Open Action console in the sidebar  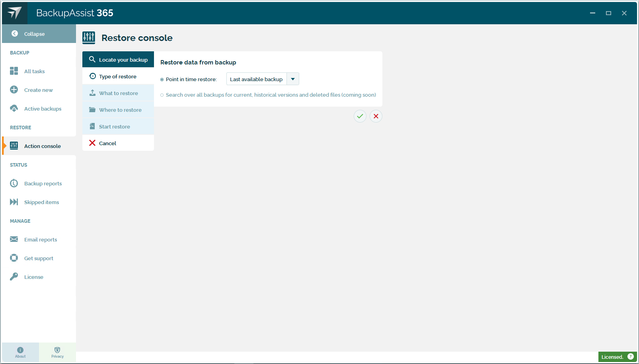tap(39, 146)
